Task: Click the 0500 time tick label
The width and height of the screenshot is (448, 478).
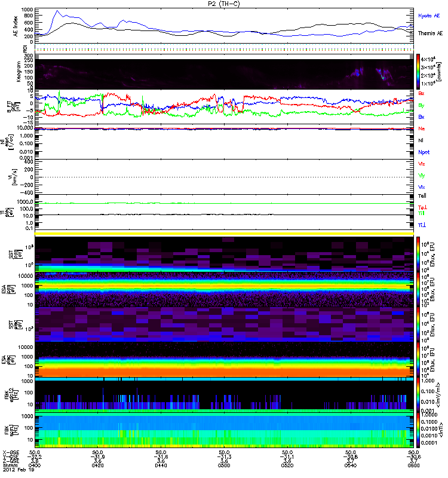Action: coord(224,465)
